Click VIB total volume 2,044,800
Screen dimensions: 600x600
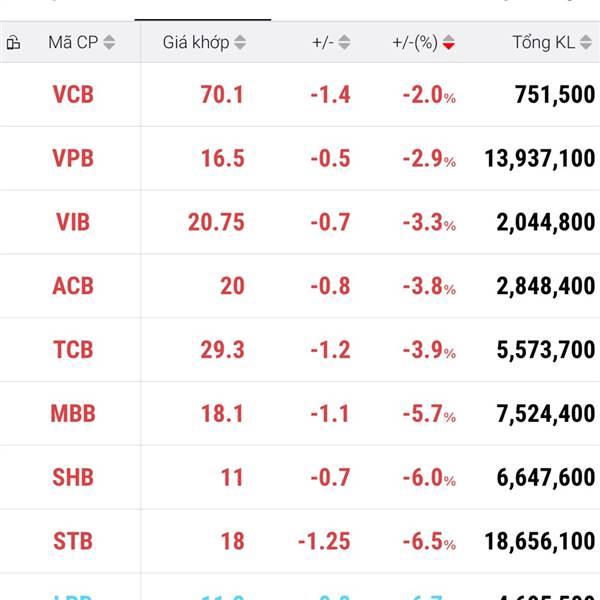click(x=546, y=222)
